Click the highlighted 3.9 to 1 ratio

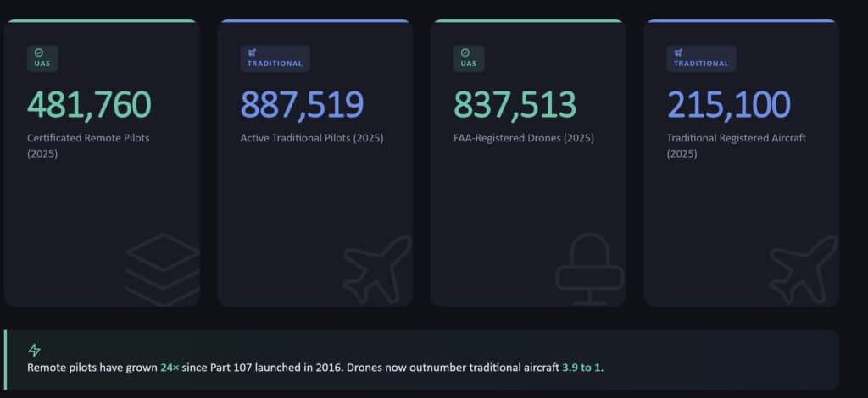581,368
